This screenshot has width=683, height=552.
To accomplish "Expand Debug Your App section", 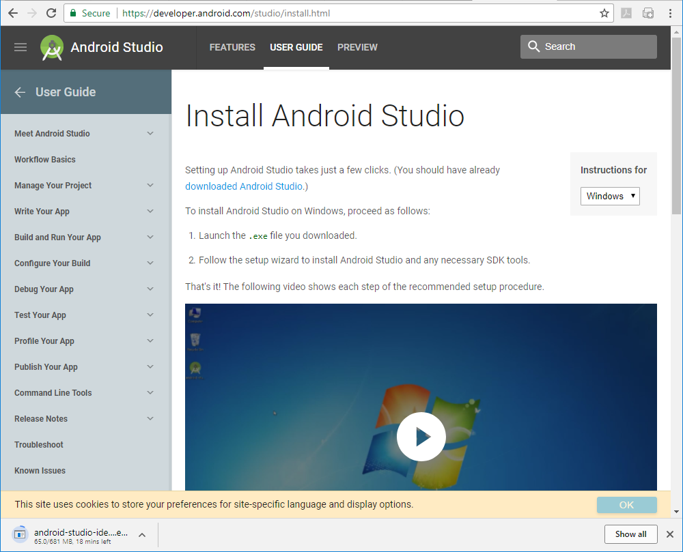I will coord(150,289).
